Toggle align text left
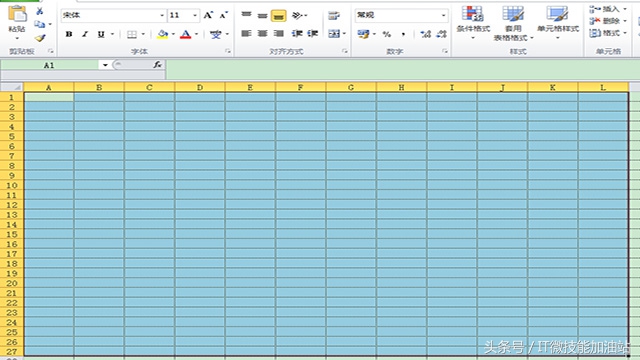The height and width of the screenshot is (360, 640). click(246, 33)
